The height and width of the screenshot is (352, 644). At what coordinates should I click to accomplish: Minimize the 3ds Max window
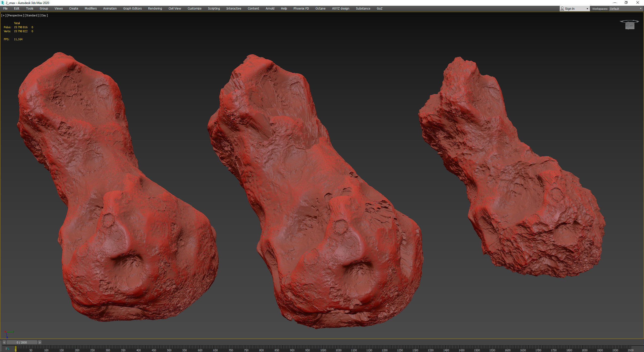(615, 3)
